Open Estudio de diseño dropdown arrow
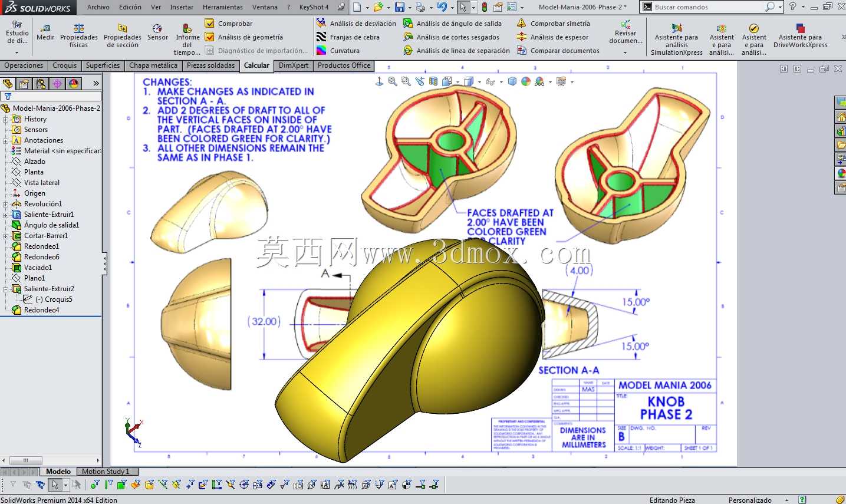Screen dimensions: 846x504 pyautogui.click(x=17, y=52)
